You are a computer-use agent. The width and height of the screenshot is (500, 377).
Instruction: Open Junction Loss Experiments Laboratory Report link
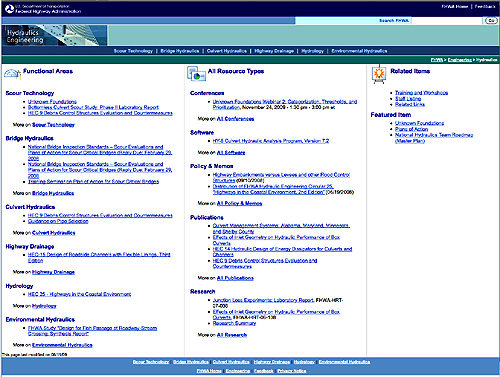[263, 300]
